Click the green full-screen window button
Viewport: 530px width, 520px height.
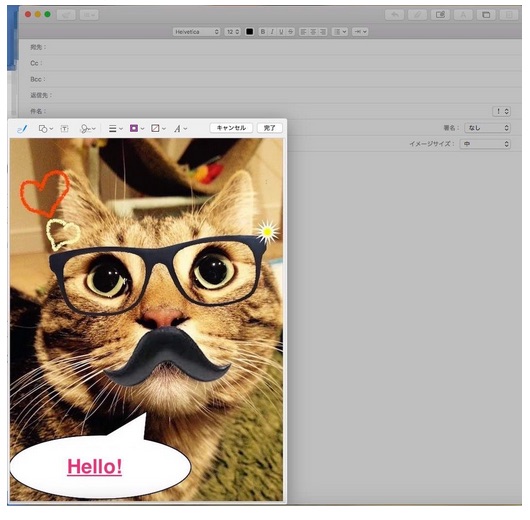pos(48,15)
